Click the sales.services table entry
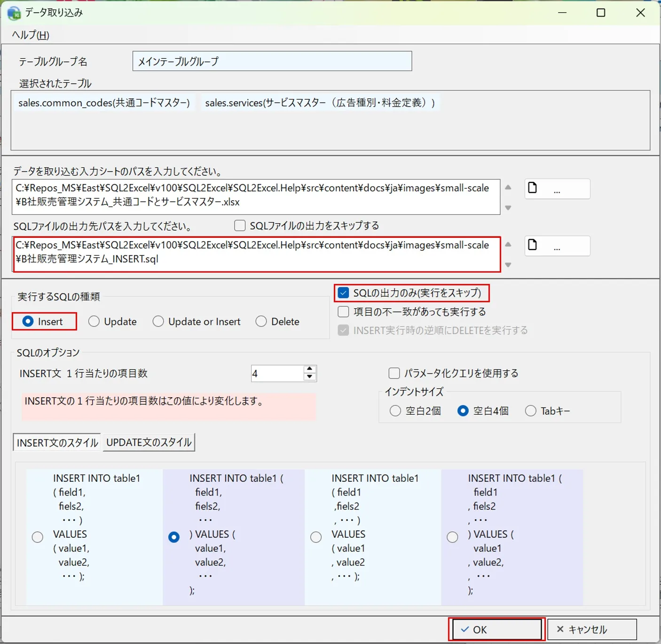661x644 pixels. 320,103
